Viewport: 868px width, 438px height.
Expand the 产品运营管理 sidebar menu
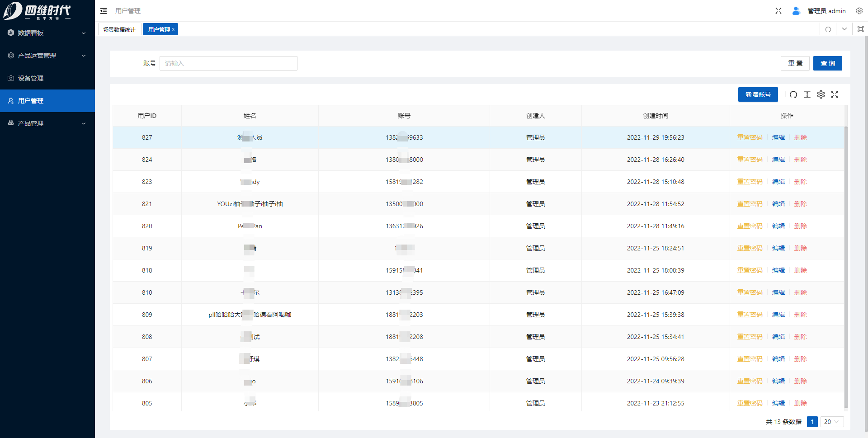(47, 56)
